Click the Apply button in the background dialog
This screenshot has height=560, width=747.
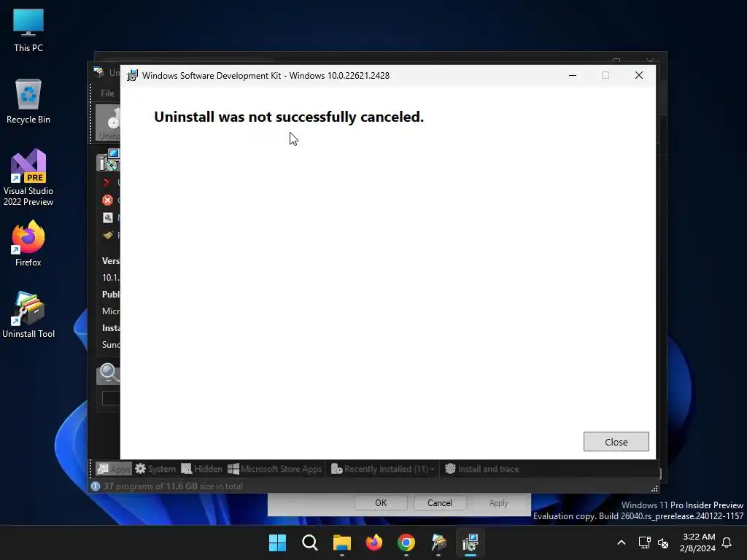[498, 503]
